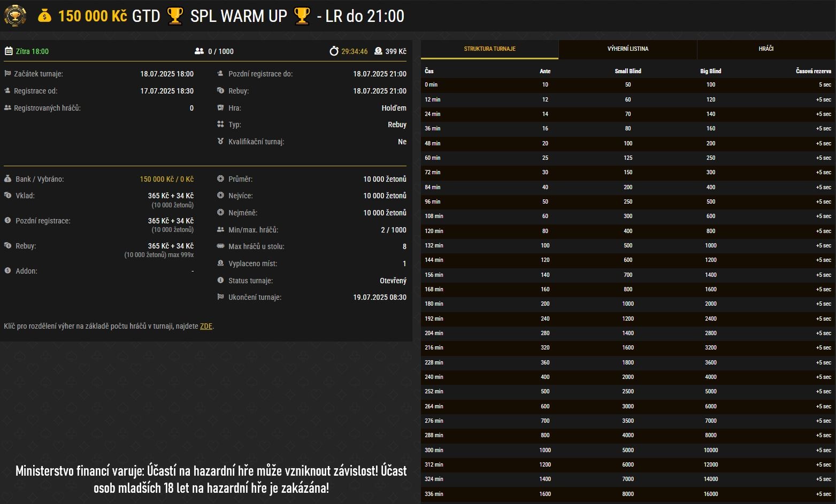Click the info icon beside Status turnaje
This screenshot has height=504, width=836.
(x=220, y=281)
